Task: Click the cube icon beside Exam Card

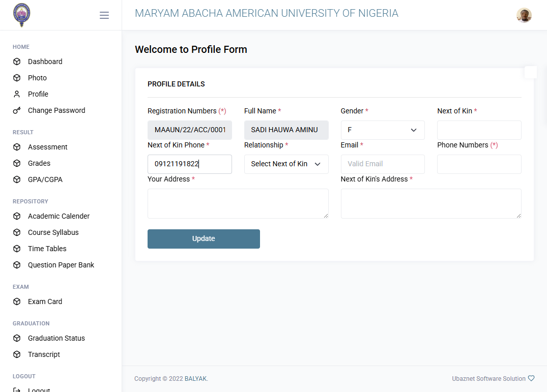Action: pyautogui.click(x=17, y=301)
